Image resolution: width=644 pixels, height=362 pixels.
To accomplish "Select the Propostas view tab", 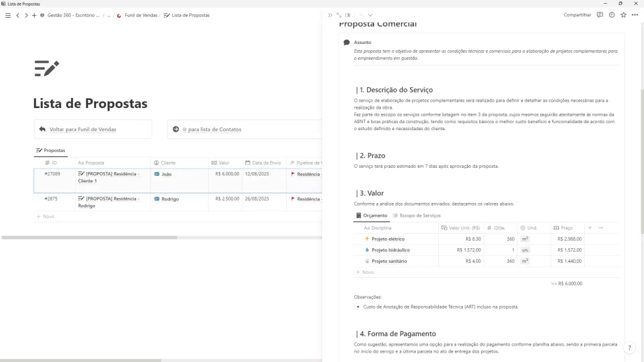I will point(50,150).
